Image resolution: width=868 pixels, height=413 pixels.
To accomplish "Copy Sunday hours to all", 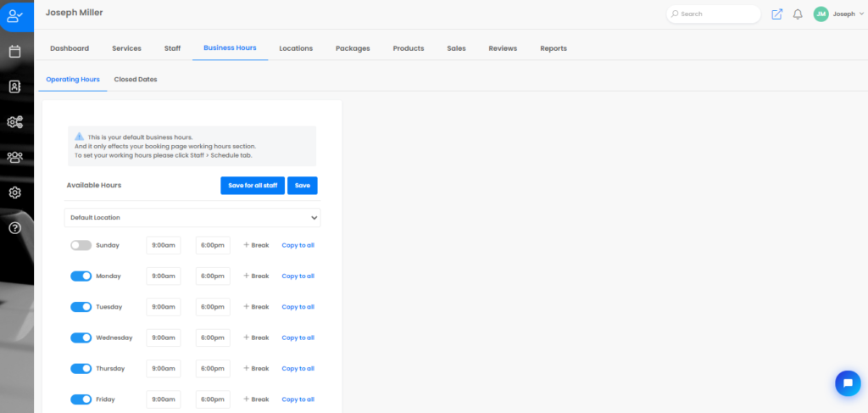I will pos(298,245).
